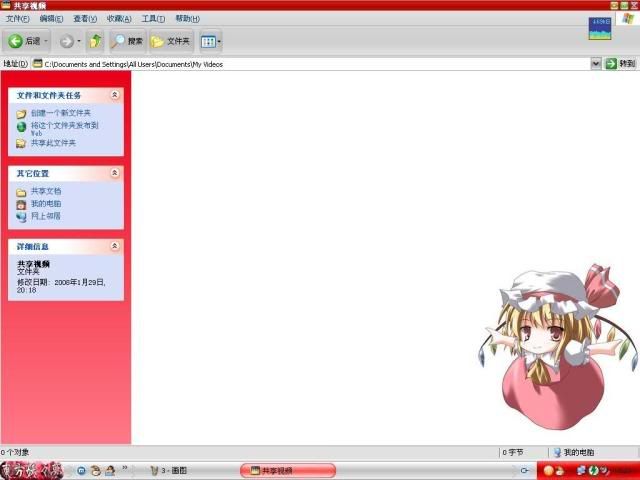Screen dimensions: 640x480
Task: Click the 共享视频 taskbar button
Action: (288, 471)
